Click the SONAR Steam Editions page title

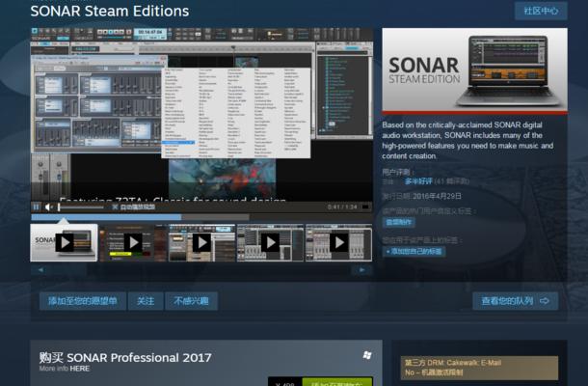tap(110, 12)
